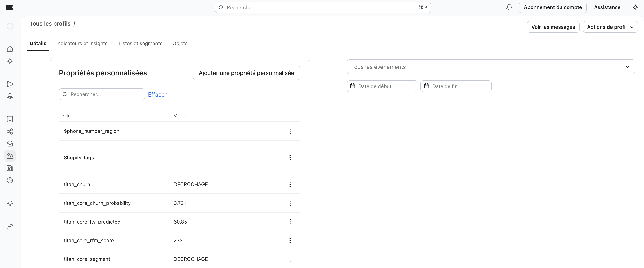Select the titan_churn DECROCHAGE value

tap(190, 184)
